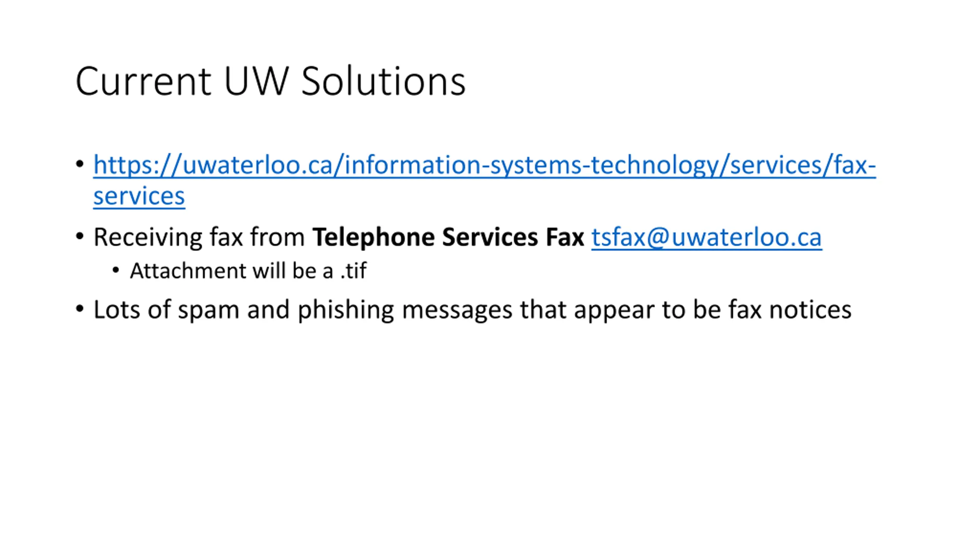Select the "Attachment will be a" sub-bullet text
Viewport: 980px width, 551px height.
tap(232, 271)
